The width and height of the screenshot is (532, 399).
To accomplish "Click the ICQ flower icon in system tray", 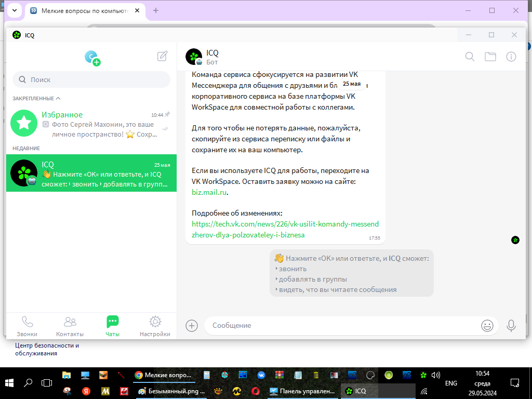I will pos(423,375).
